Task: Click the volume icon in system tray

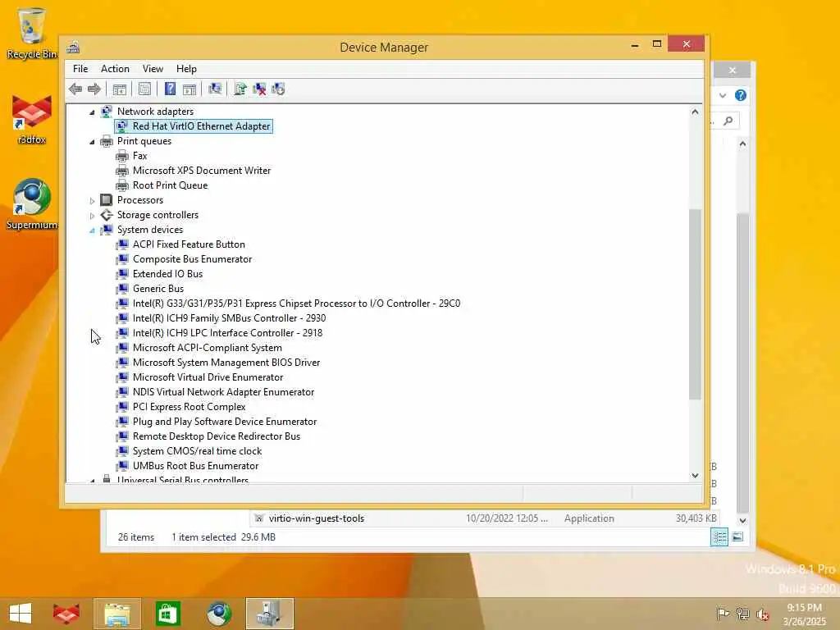Action: (762, 614)
